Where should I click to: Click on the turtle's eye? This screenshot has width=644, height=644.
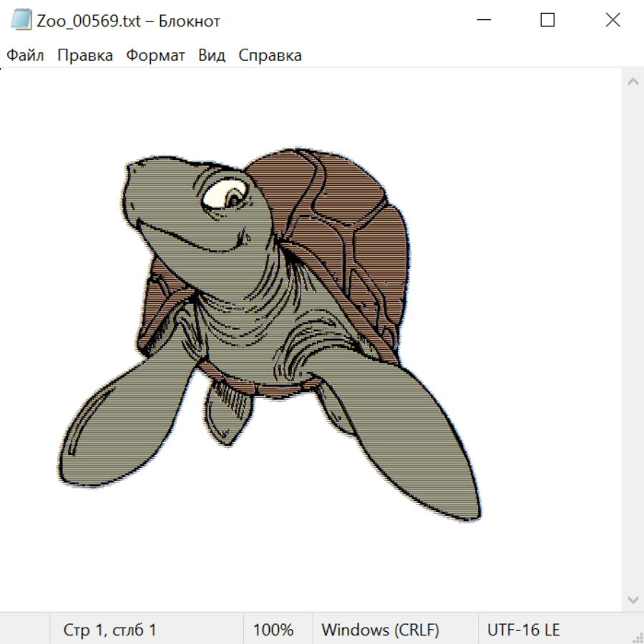point(226,194)
